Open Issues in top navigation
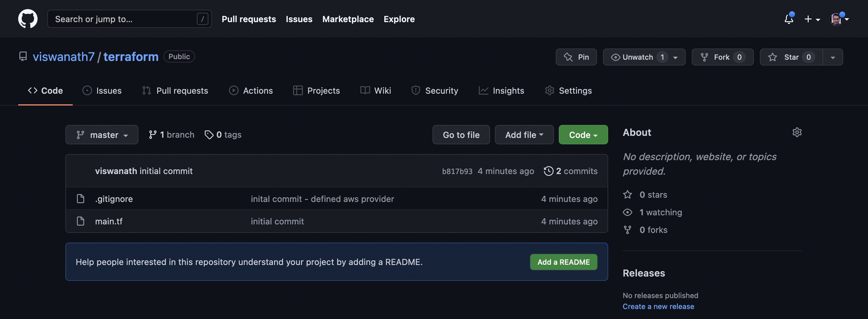The image size is (868, 319). 299,19
